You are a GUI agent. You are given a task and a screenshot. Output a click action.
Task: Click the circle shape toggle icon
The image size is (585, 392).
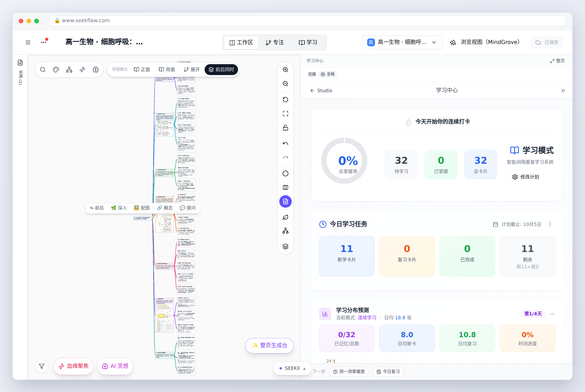tap(285, 173)
